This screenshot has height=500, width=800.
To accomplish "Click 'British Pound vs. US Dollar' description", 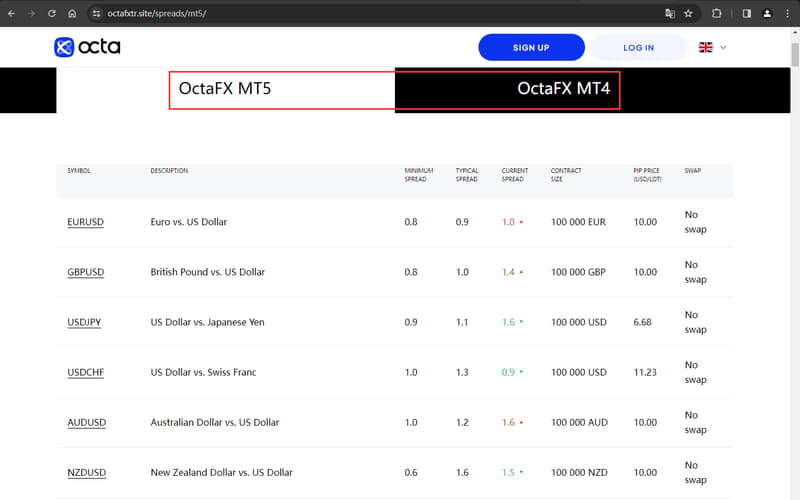I will point(208,272).
